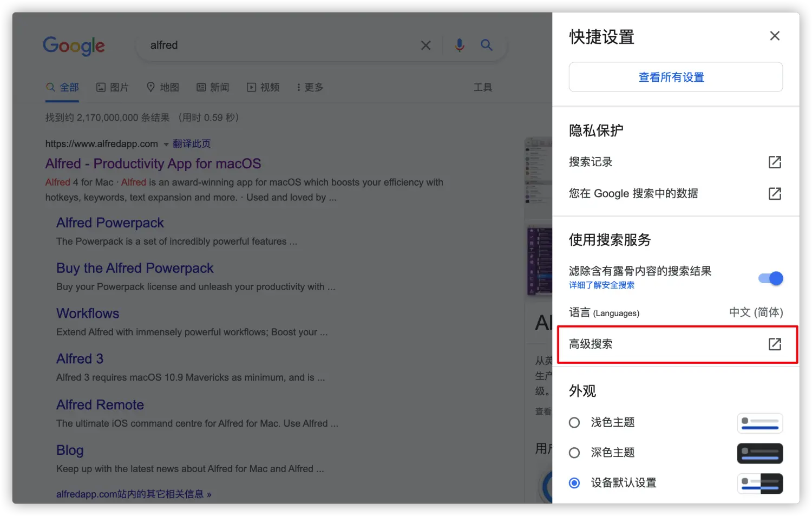The image size is (812, 516).
Task: Open Alfred - Productivity App for macOS result
Action: pyautogui.click(x=153, y=164)
